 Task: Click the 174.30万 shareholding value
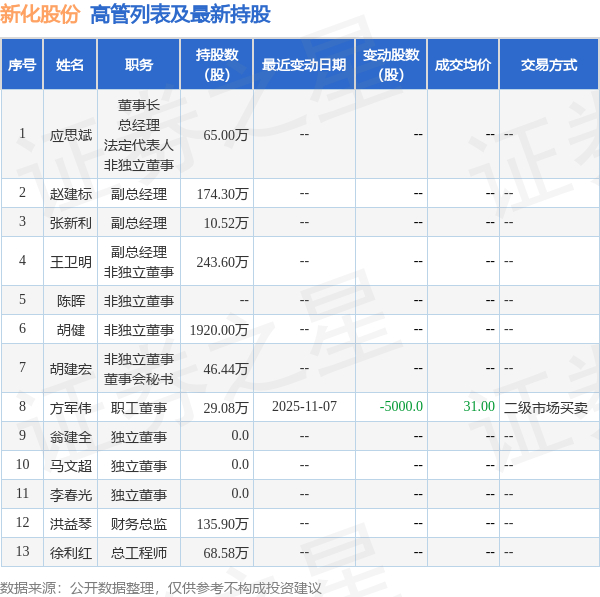point(222,194)
